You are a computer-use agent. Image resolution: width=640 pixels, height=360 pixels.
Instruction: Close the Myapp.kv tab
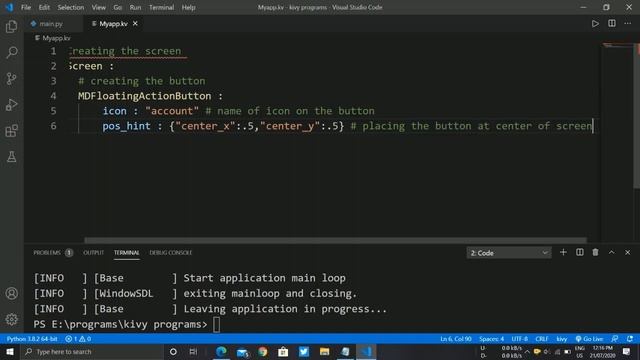(135, 24)
